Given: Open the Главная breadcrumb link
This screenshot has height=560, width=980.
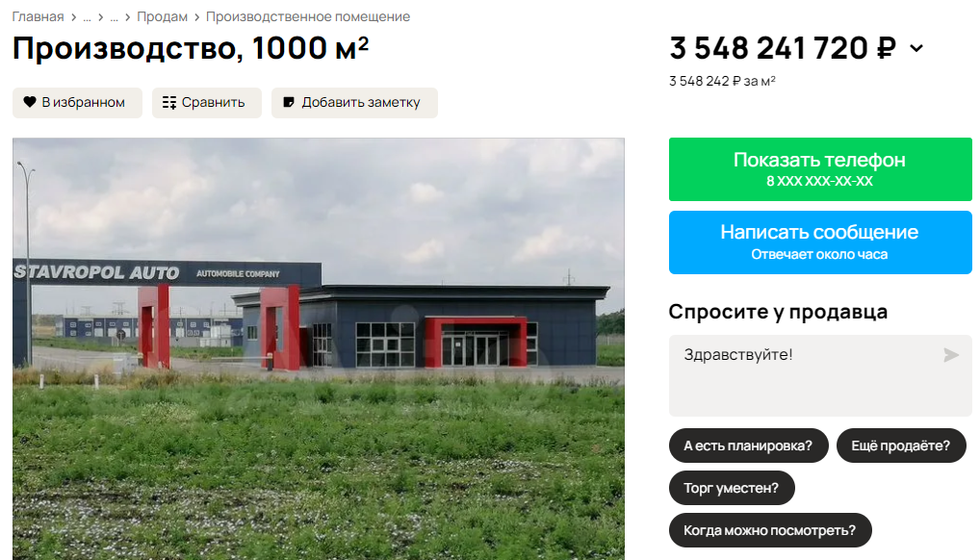Looking at the screenshot, I should click(x=39, y=17).
